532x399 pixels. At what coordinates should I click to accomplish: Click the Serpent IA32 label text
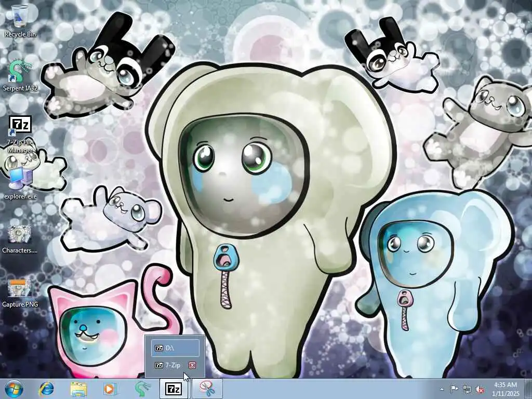coord(20,88)
